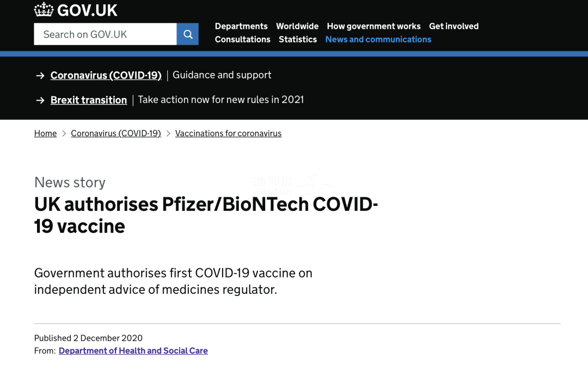Click the breadcrumb chevron after Home
The width and height of the screenshot is (588, 369).
pyautogui.click(x=64, y=134)
